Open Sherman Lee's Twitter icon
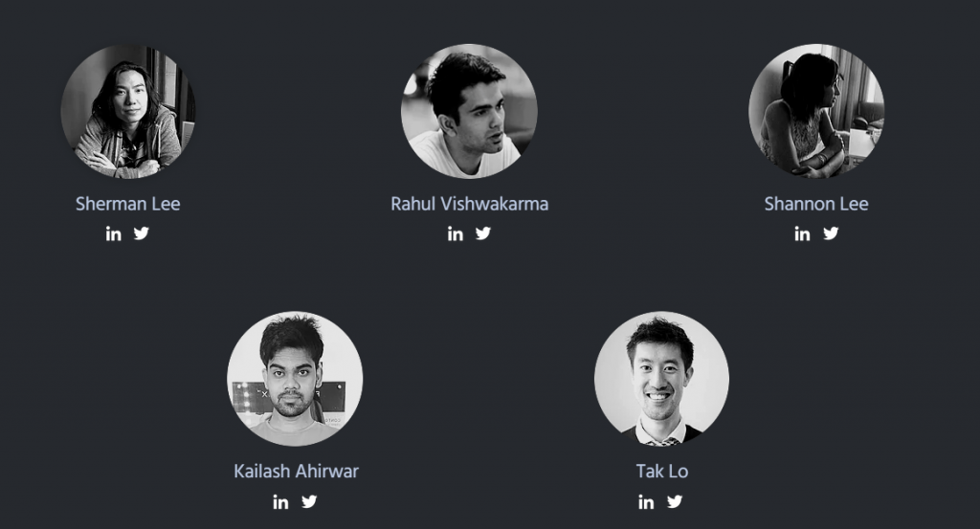The image size is (980, 529). 142,233
